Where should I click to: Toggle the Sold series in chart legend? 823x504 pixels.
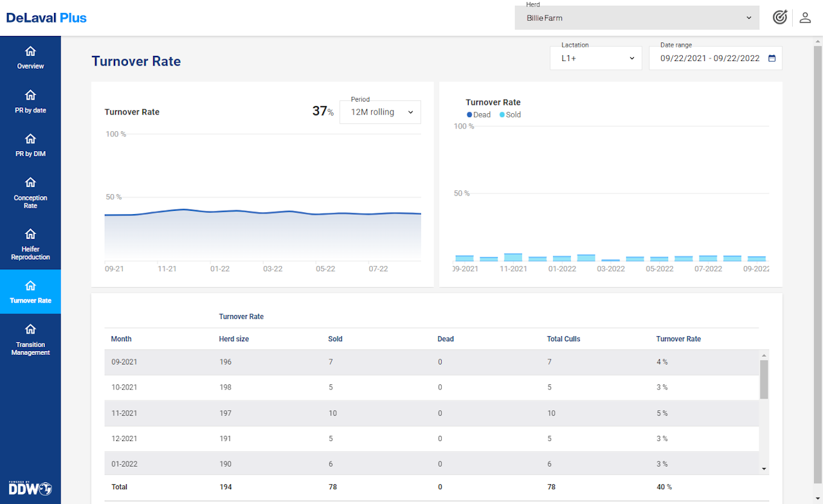[x=510, y=115]
